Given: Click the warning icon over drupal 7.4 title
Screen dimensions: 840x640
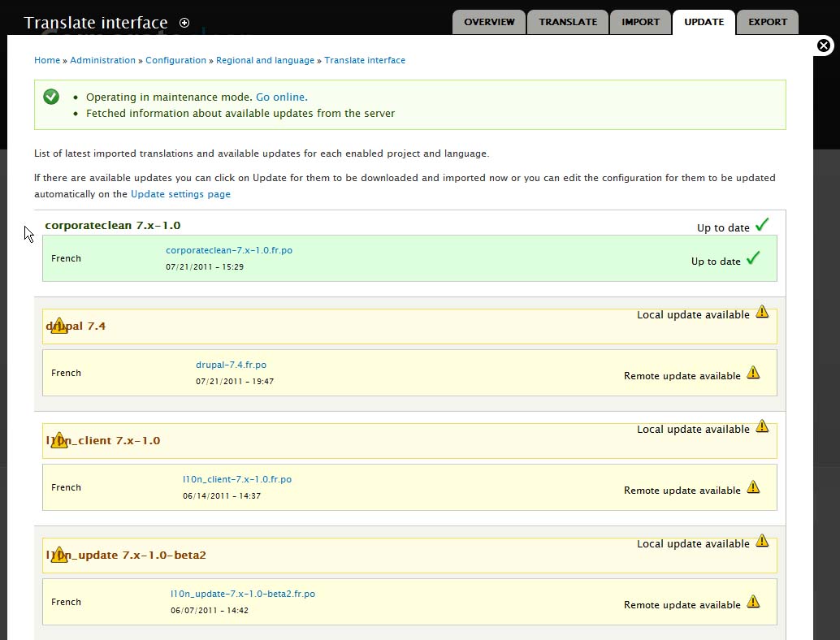Looking at the screenshot, I should 59,326.
